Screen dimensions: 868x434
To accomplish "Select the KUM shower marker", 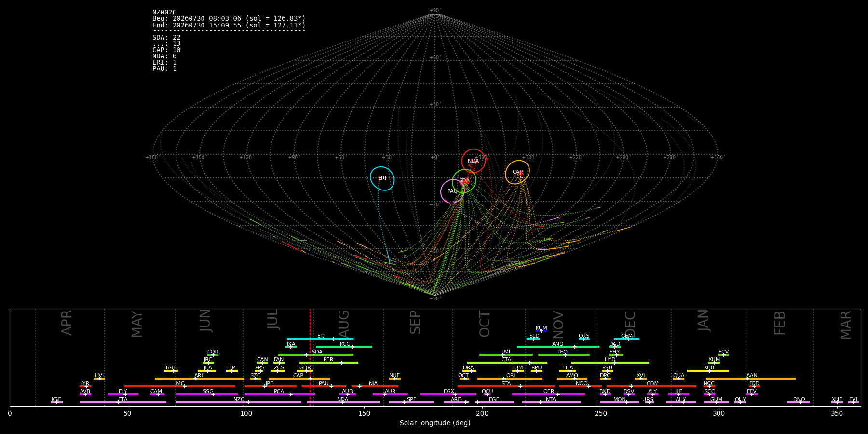I will pos(541,331).
